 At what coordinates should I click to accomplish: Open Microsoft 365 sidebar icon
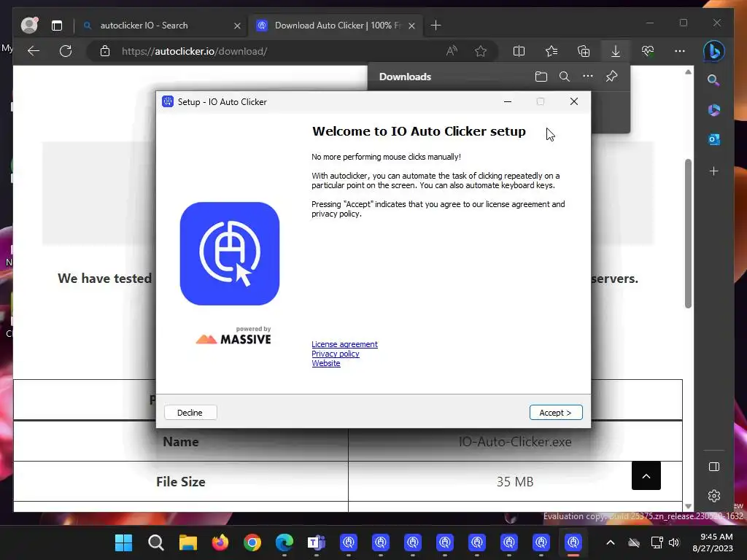pos(713,110)
